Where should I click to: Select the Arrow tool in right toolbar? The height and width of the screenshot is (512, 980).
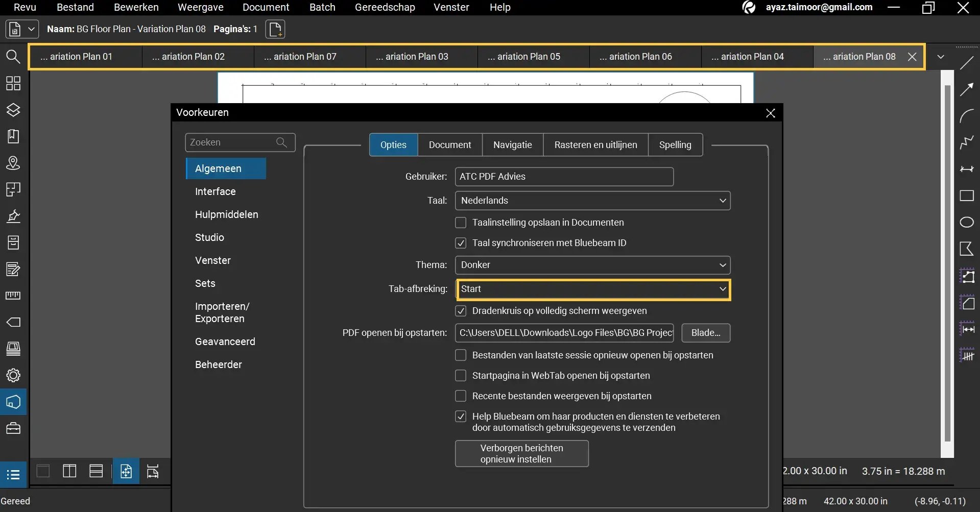[x=967, y=89]
